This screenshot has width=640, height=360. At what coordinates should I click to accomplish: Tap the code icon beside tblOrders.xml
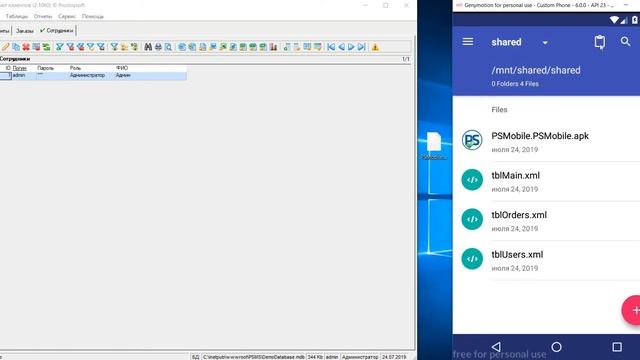(472, 219)
